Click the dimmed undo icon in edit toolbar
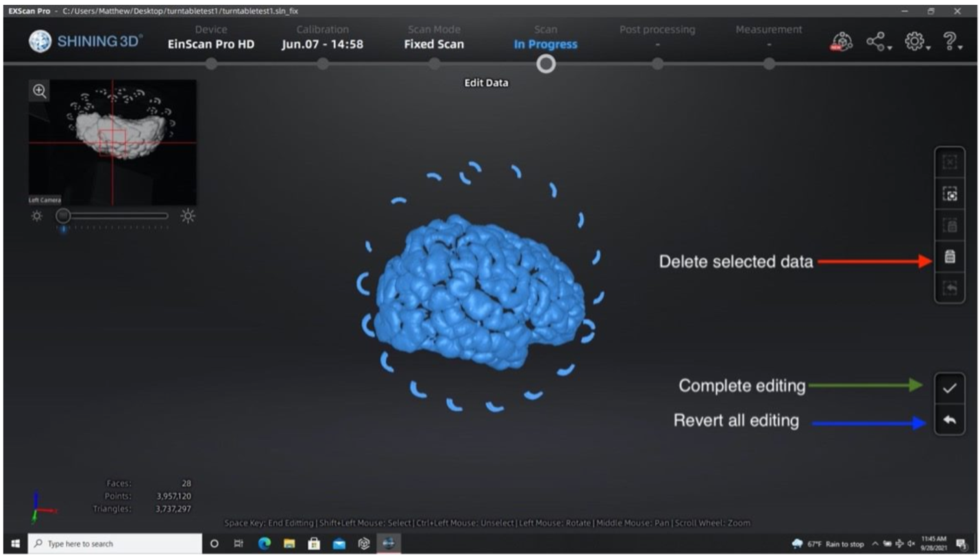 point(950,288)
